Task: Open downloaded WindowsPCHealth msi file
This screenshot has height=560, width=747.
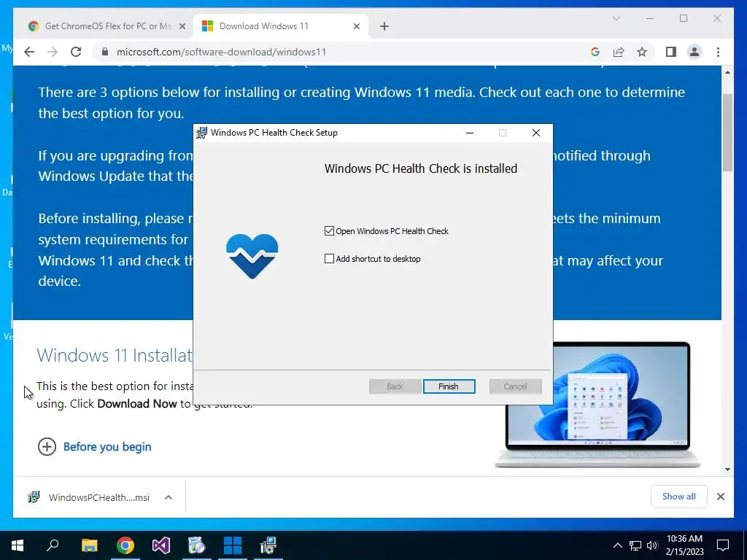Action: point(88,497)
